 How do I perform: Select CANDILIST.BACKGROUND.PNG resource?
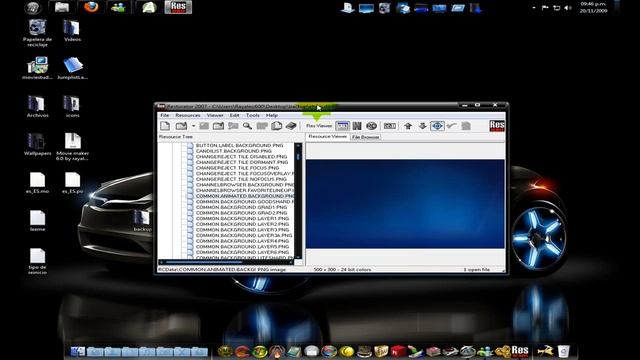(x=233, y=151)
